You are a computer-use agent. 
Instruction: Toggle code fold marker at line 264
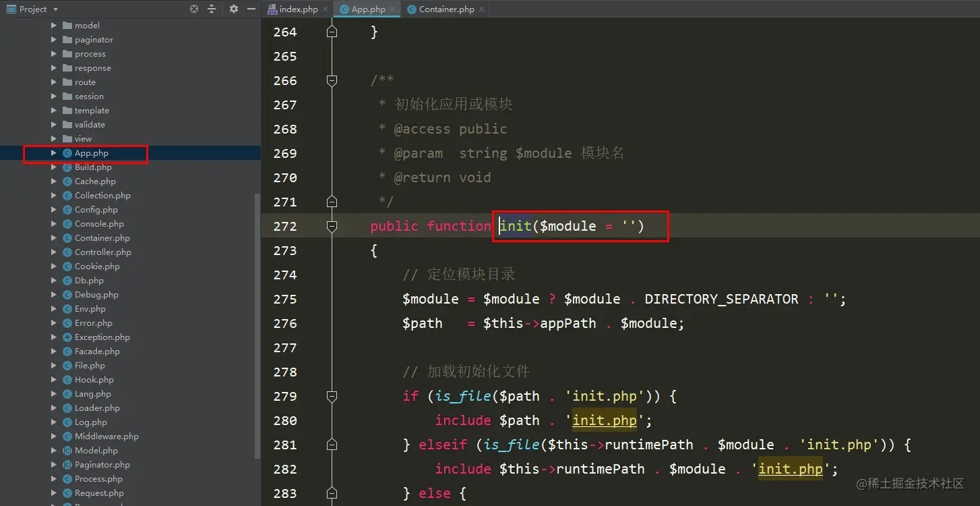(332, 32)
